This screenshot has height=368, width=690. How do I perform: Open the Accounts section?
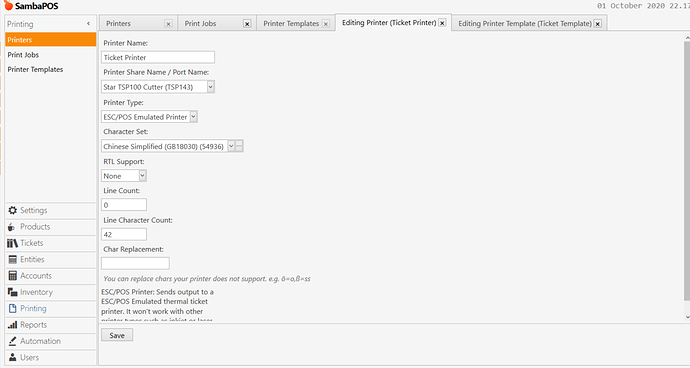pos(51,276)
